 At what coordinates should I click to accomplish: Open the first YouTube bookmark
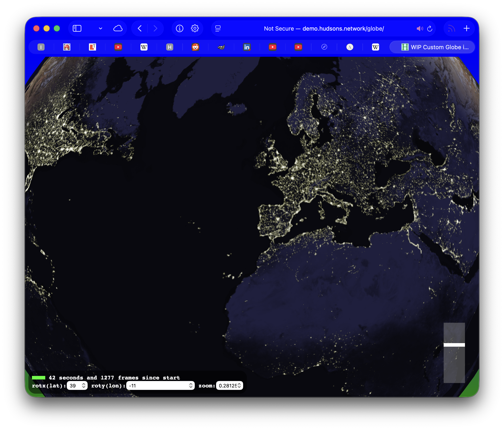(118, 47)
